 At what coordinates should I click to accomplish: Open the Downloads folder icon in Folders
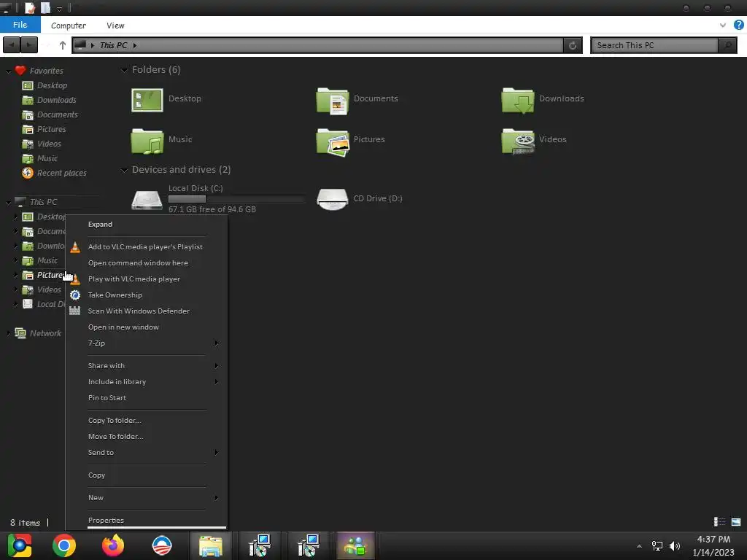pos(518,100)
